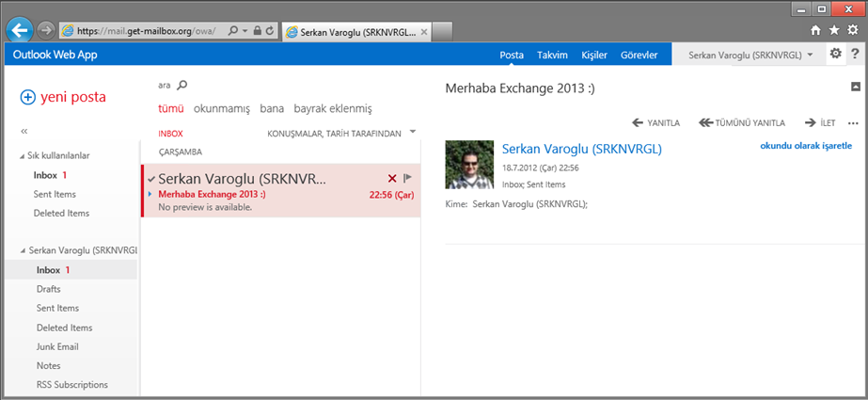Screen dimensions: 868x400
Task: Open Sent Items under Sık kullanılanlar
Action: (x=55, y=194)
